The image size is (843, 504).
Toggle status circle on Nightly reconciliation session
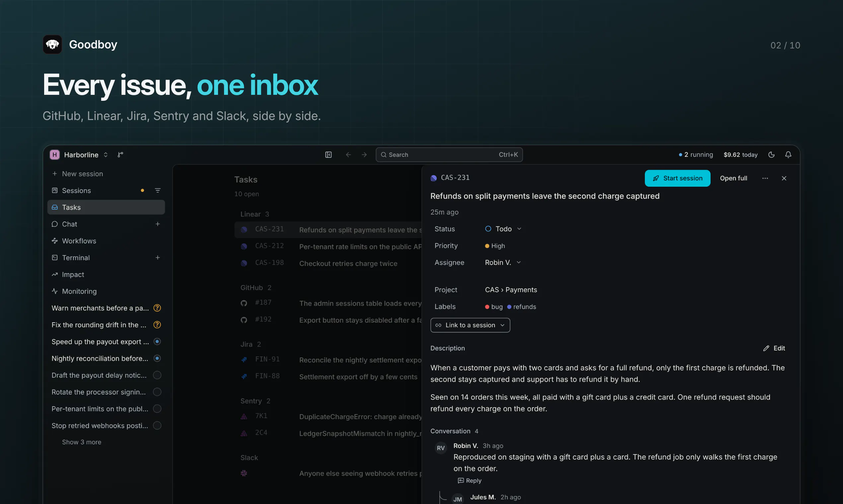coord(157,358)
